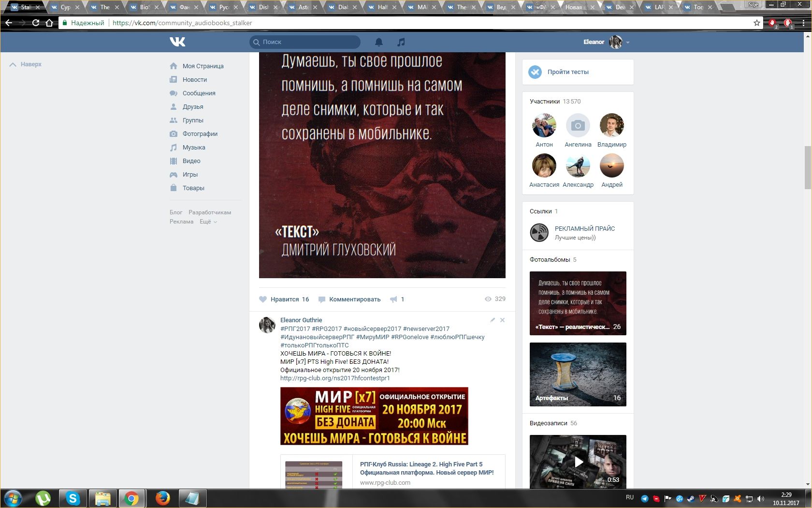This screenshot has height=508, width=812.
Task: Open Skype from the taskbar
Action: tap(73, 498)
